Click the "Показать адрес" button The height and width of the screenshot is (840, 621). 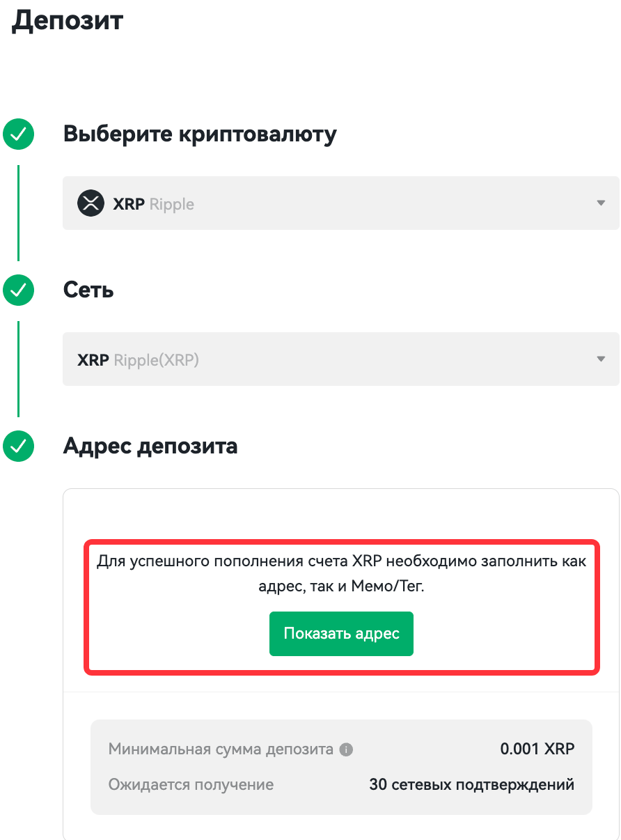[341, 634]
